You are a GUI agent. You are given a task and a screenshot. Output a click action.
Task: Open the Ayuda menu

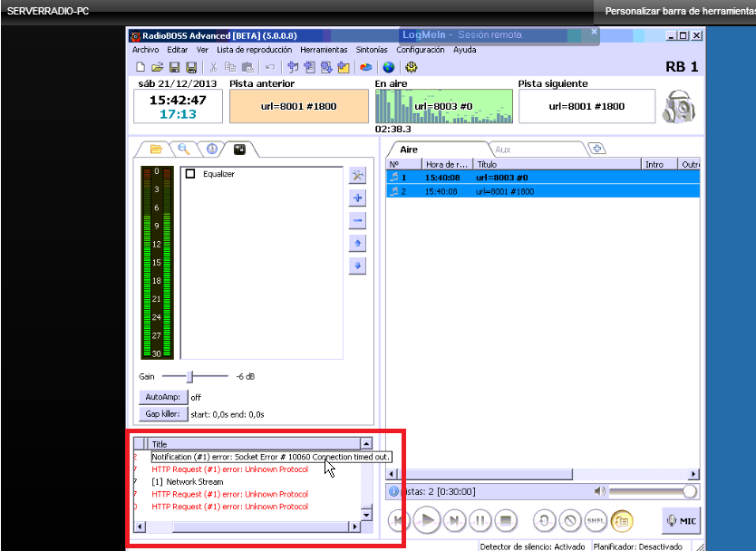[464, 50]
